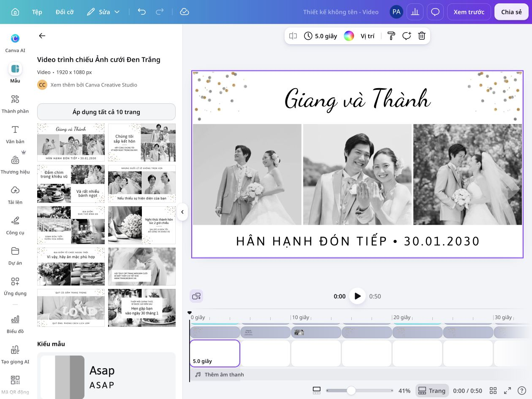Edit design title Thiết kế không tên

[x=341, y=12]
